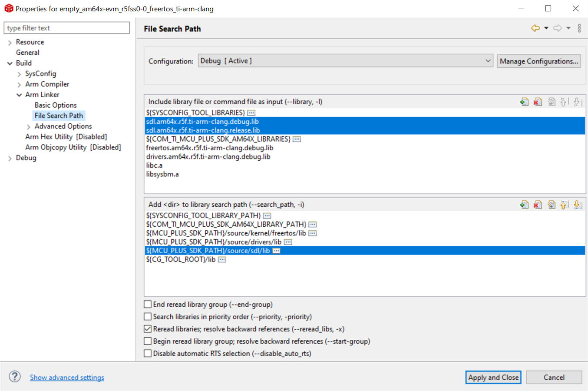Viewport: 588px width, 391px height.
Task: Select sdl.am64x.r5f.ti-arm-clang.debug.lib entry
Action: (x=365, y=122)
